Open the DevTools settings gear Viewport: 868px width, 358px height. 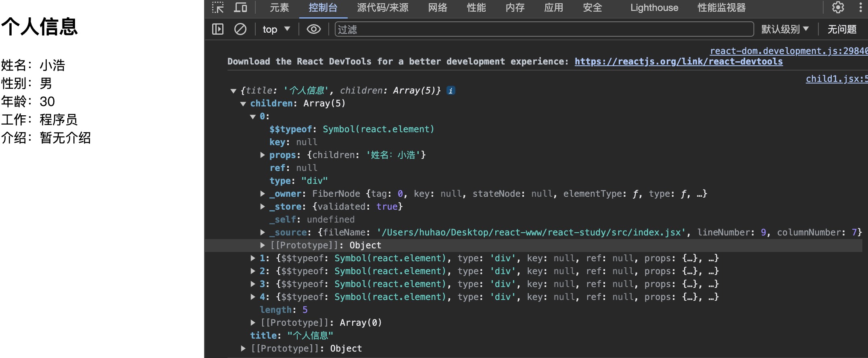point(838,7)
